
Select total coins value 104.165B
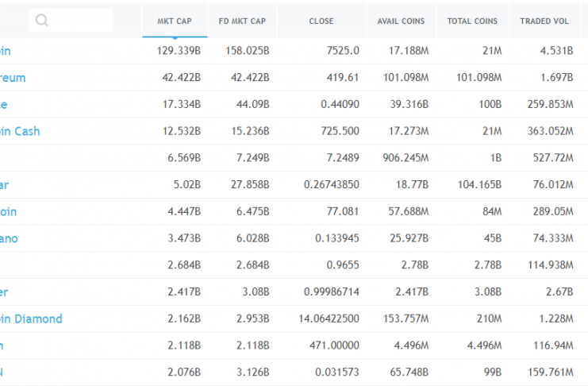479,185
